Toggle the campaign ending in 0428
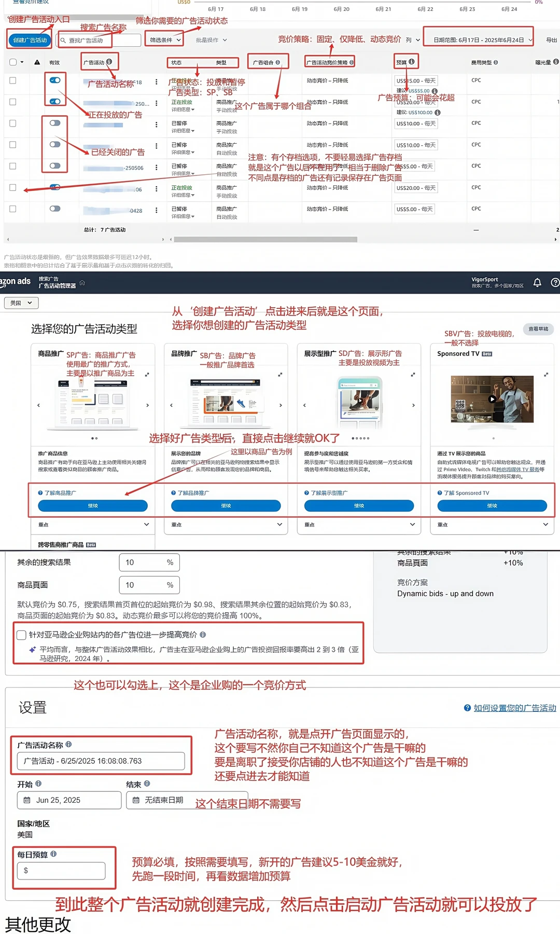 [55, 209]
